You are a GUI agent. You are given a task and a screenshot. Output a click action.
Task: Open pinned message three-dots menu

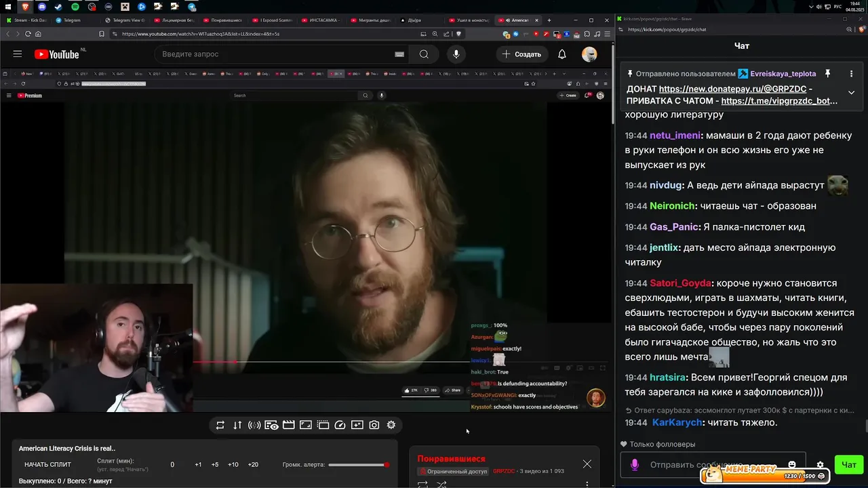(x=851, y=73)
